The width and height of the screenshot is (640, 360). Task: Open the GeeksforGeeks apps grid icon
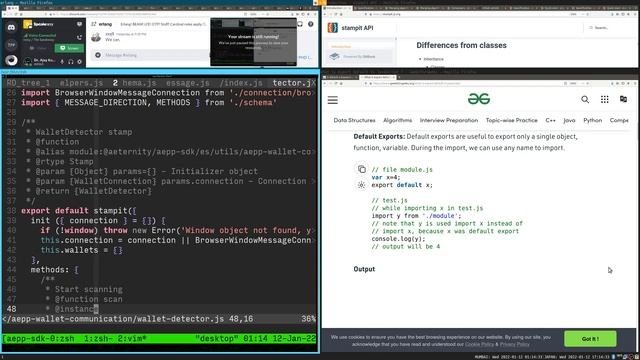coord(604,99)
